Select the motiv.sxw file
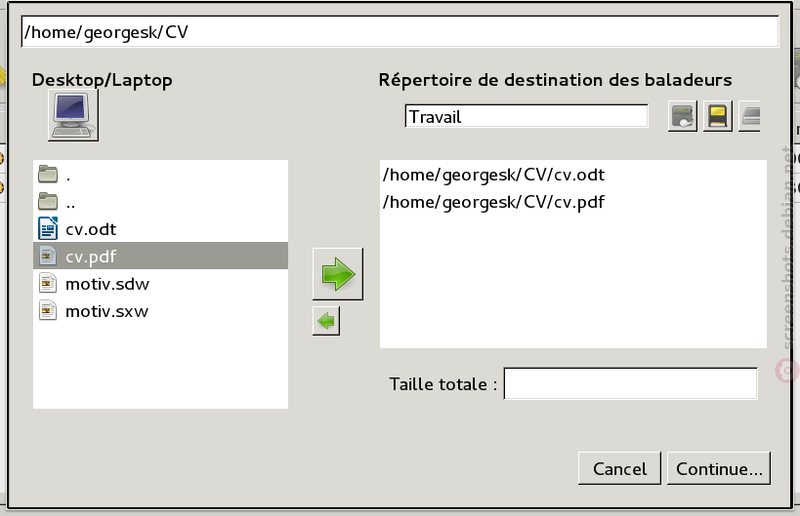Screen dimensions: 800x516 pos(160,311)
